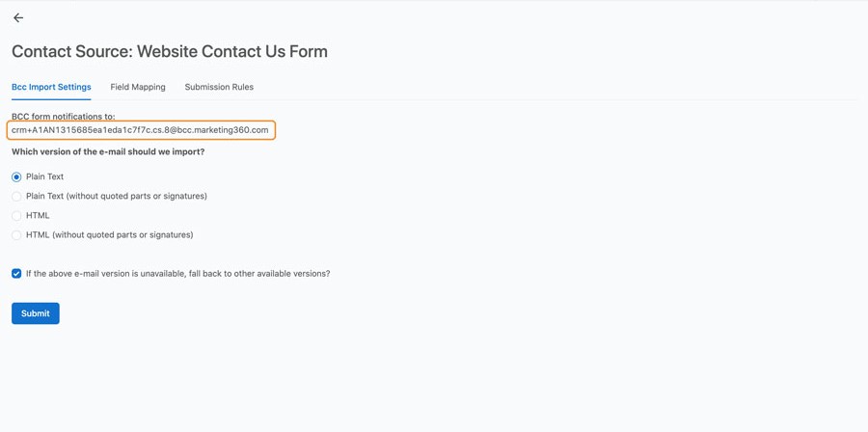This screenshot has height=432, width=868.
Task: Click label 'HTML (without quoted parts or signatures)'
Action: 110,234
